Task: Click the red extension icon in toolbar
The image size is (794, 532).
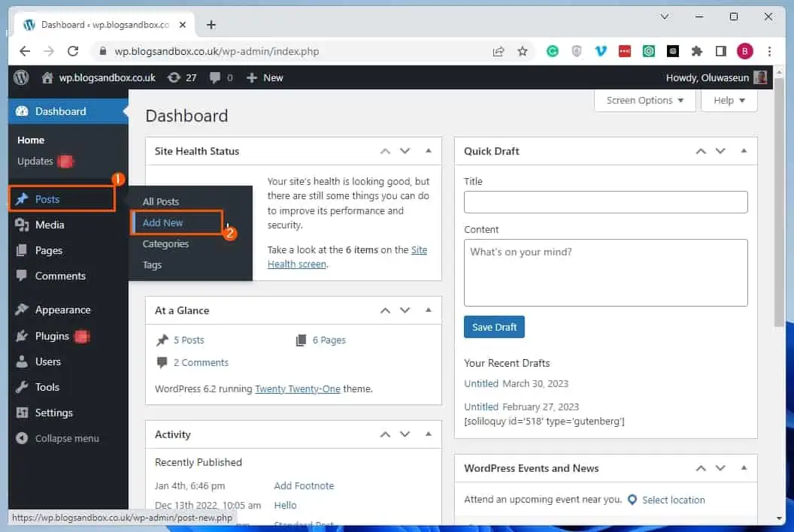Action: [x=625, y=51]
